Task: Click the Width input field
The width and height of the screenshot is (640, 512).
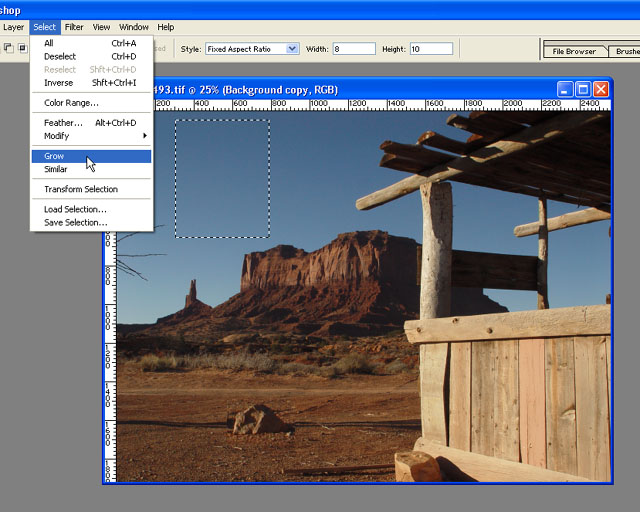Action: click(354, 49)
